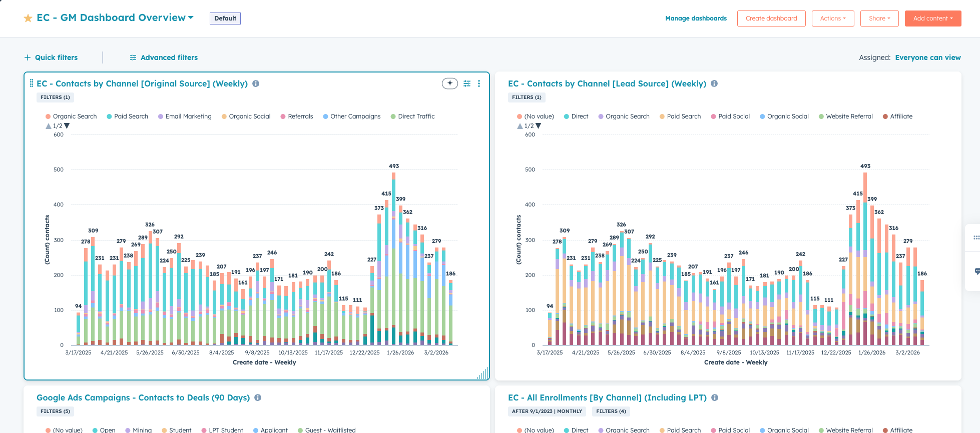The height and width of the screenshot is (433, 980).
Task: Open Filters (1) badge on Lead Source report
Action: 527,97
